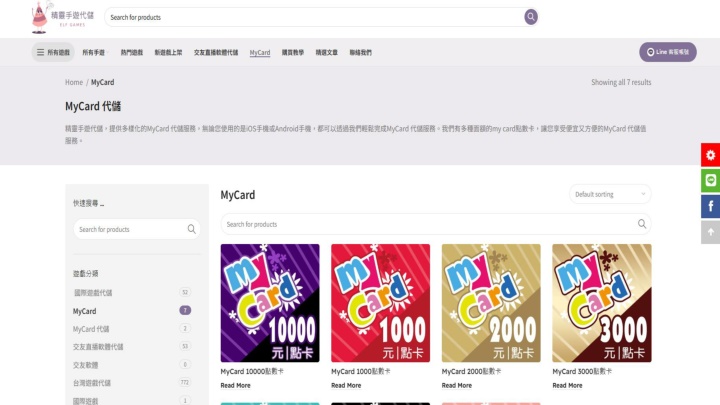Open the 聯絡我們 nav item
The height and width of the screenshot is (405, 720).
pyautogui.click(x=360, y=52)
